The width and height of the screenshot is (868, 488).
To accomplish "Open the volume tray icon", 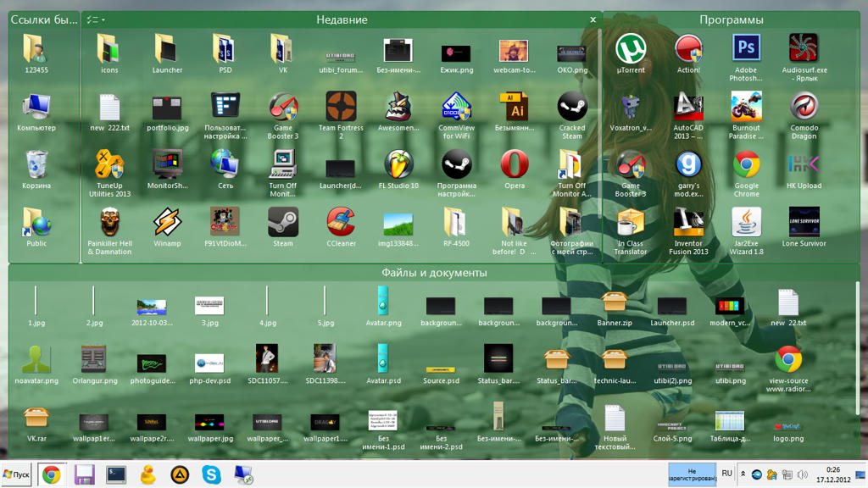I will click(x=802, y=474).
